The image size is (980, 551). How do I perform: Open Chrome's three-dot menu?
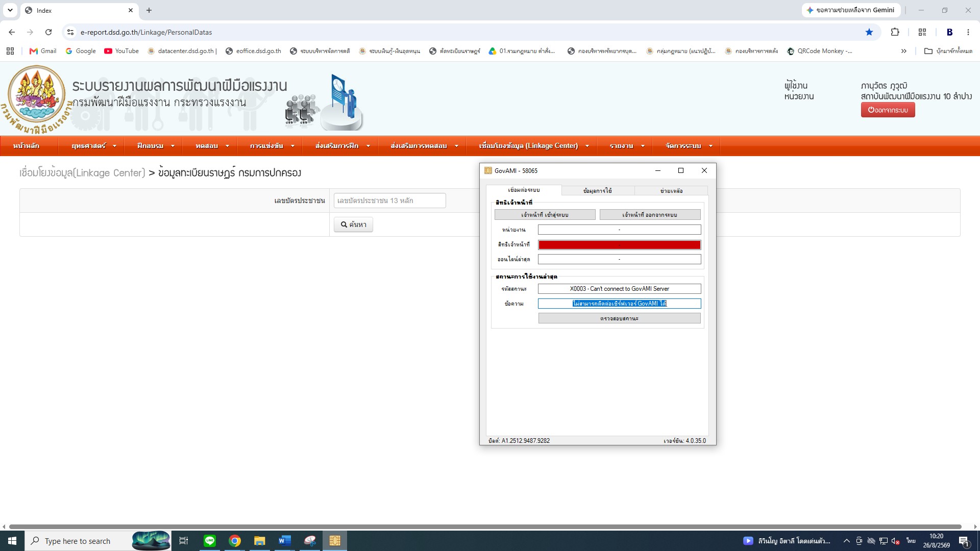pos(968,32)
